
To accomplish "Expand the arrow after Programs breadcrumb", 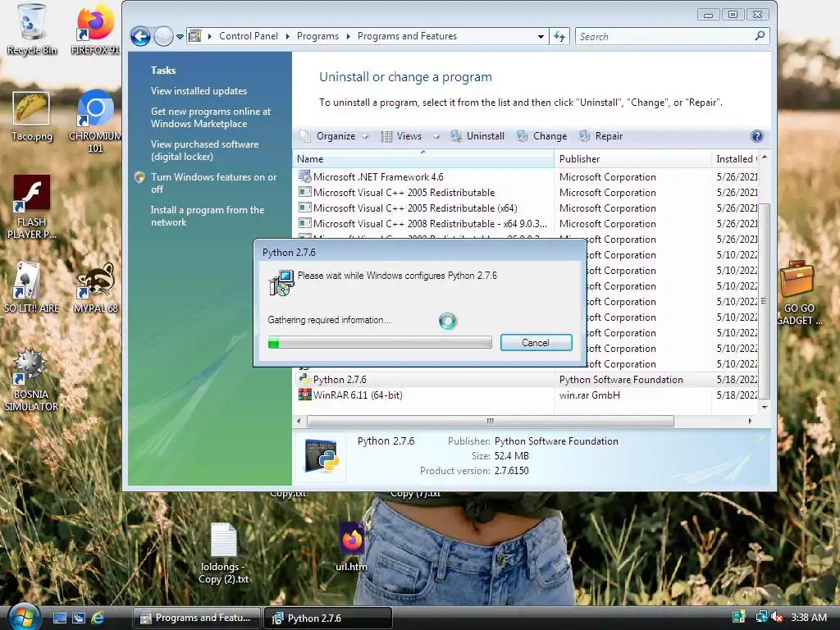I will (x=348, y=36).
